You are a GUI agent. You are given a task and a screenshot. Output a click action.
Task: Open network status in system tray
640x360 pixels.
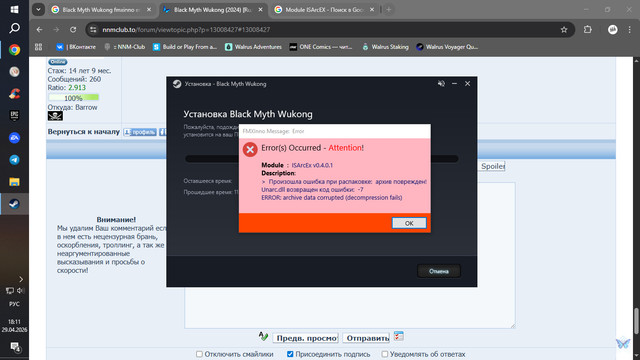point(9,291)
